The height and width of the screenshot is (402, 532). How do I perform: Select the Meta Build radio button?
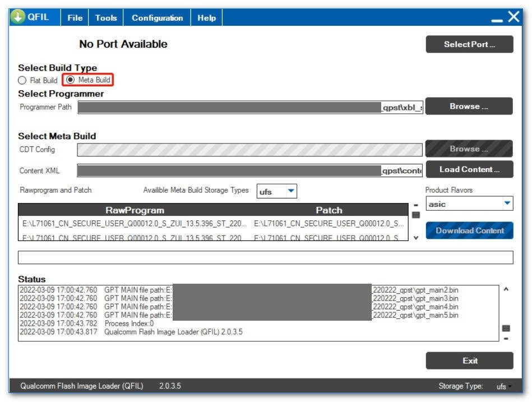[x=70, y=80]
